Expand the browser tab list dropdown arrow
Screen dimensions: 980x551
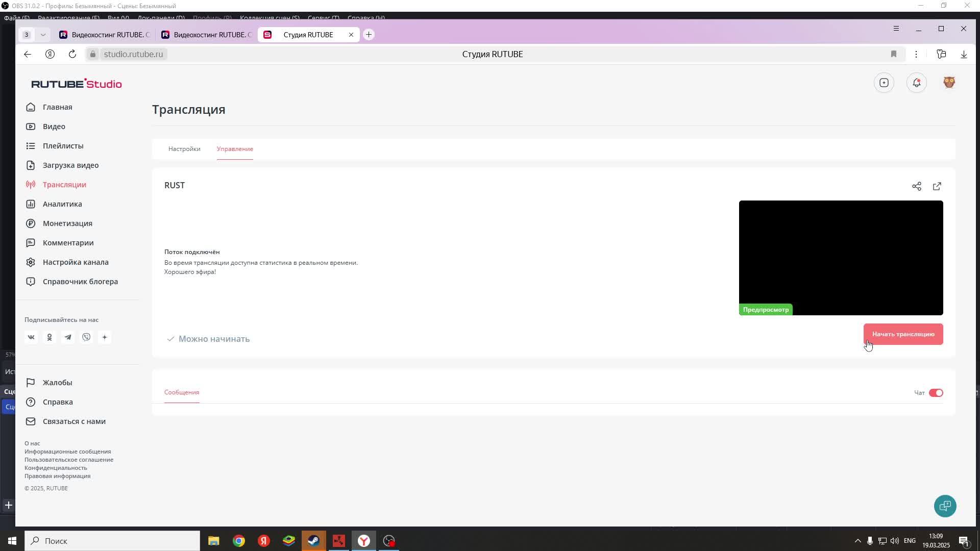pos(43,35)
